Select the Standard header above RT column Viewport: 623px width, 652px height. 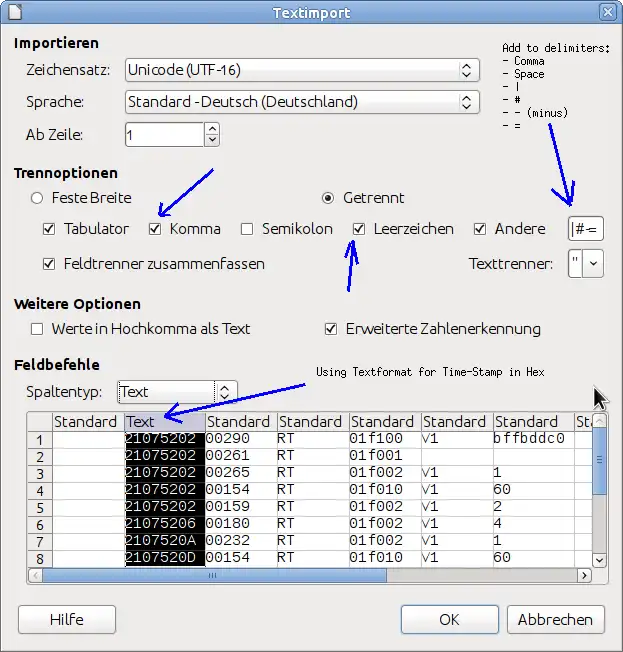pos(313,422)
